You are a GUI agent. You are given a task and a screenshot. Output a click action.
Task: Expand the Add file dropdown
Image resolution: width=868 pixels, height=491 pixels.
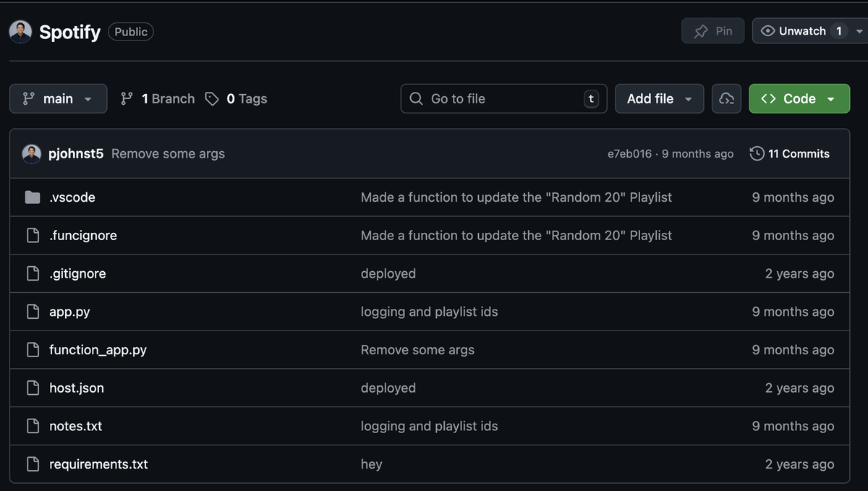pyautogui.click(x=659, y=99)
